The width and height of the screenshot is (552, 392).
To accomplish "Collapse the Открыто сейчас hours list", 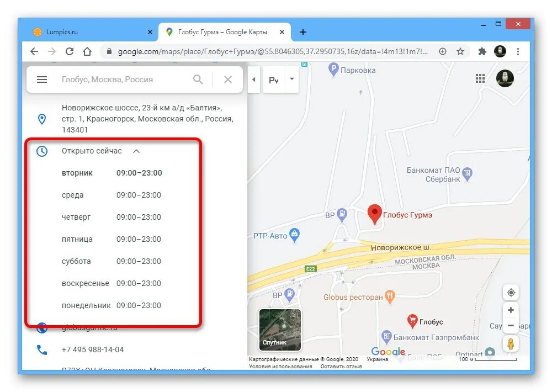I will click(x=136, y=151).
